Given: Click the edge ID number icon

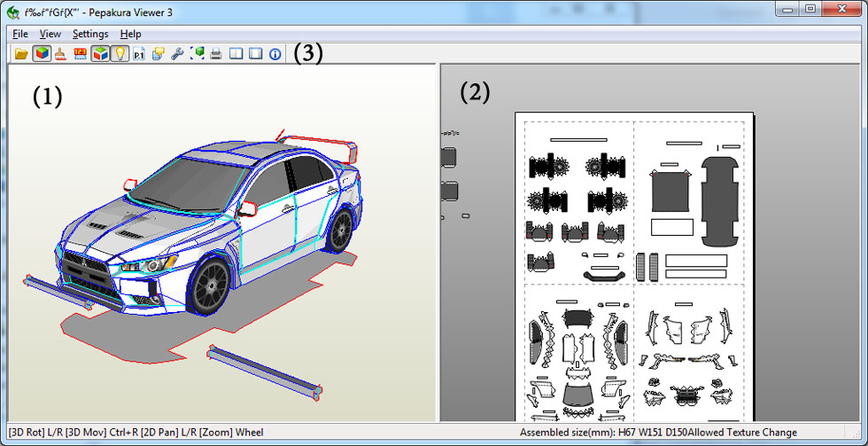Looking at the screenshot, I should tap(81, 54).
